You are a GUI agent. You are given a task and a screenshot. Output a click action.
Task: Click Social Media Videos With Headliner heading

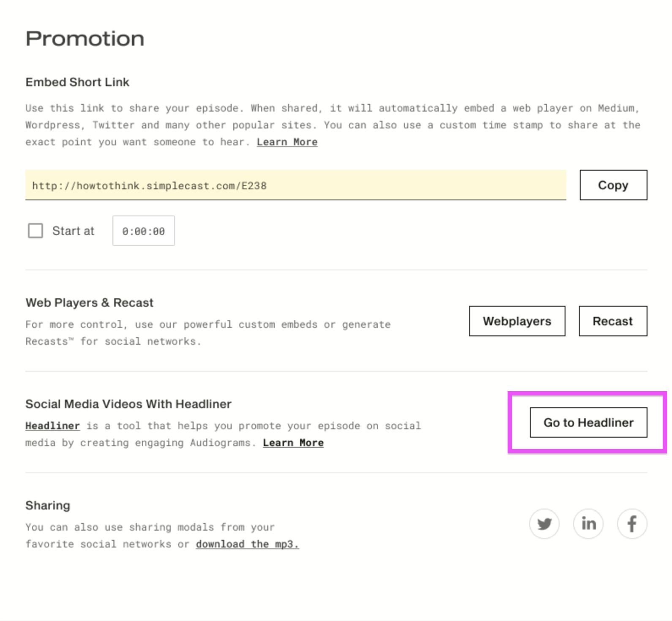pos(128,404)
